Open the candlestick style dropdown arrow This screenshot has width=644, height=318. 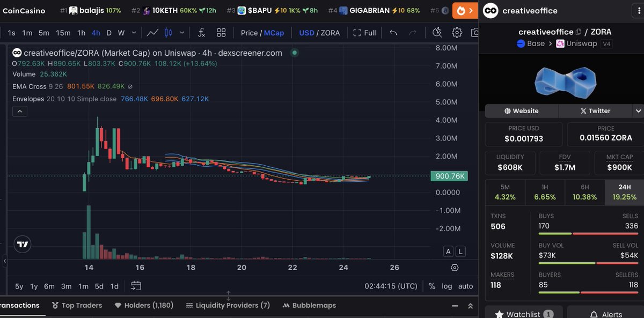(x=181, y=32)
